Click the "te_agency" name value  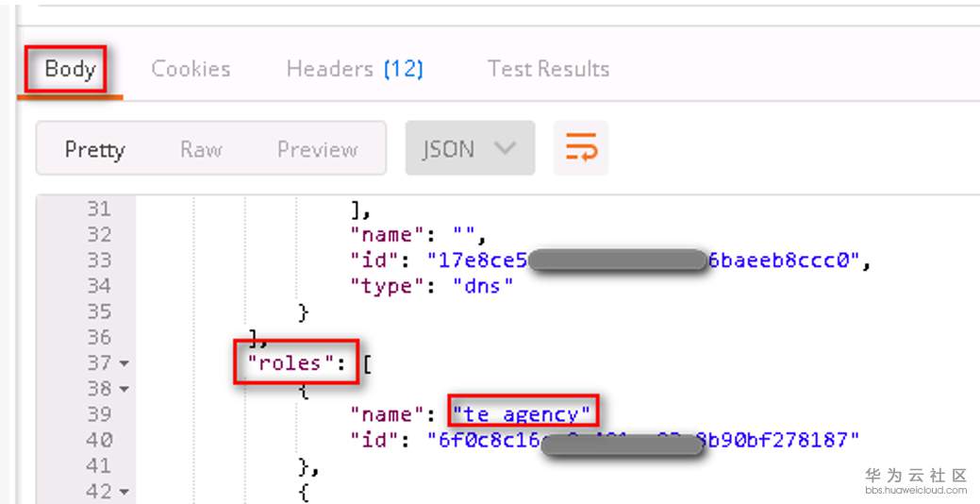click(522, 413)
